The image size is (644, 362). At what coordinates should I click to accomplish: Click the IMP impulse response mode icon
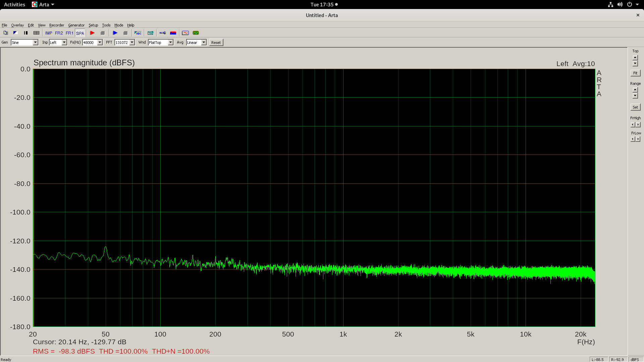click(x=49, y=33)
